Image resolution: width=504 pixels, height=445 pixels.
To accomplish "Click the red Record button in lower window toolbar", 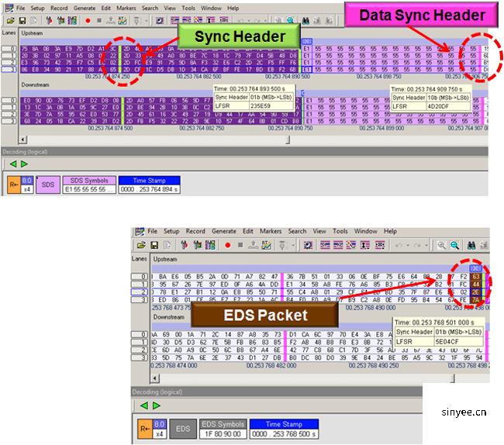I will (226, 245).
